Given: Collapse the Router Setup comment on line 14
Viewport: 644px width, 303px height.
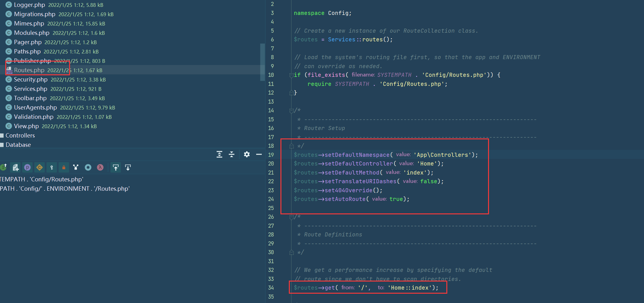Looking at the screenshot, I should (x=291, y=110).
